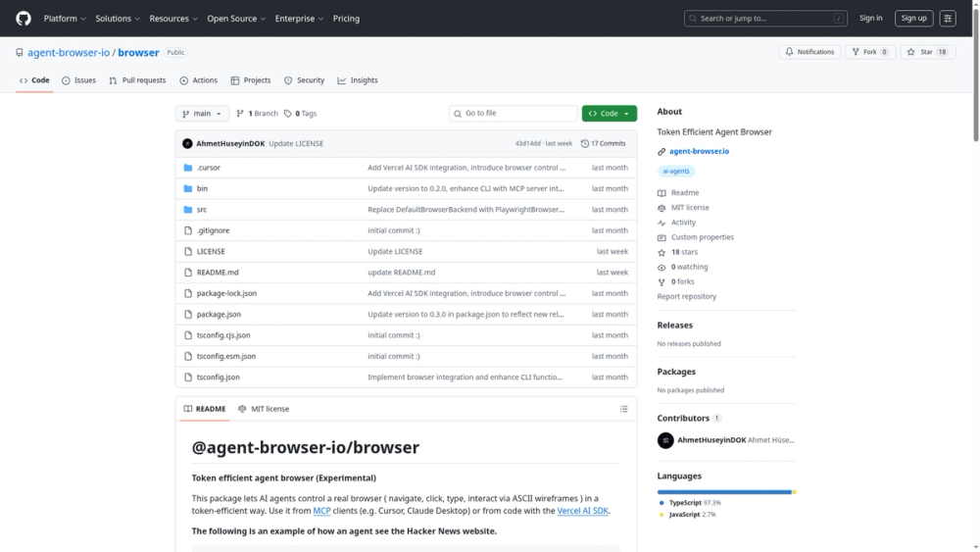Open the main branch selector dropdown

tap(202, 113)
